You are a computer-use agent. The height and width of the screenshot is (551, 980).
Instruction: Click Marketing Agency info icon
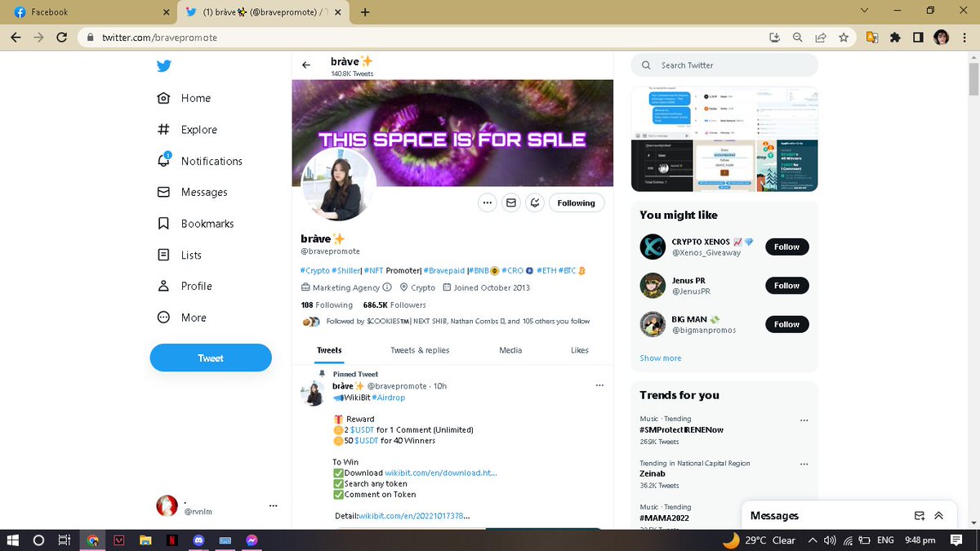387,287
